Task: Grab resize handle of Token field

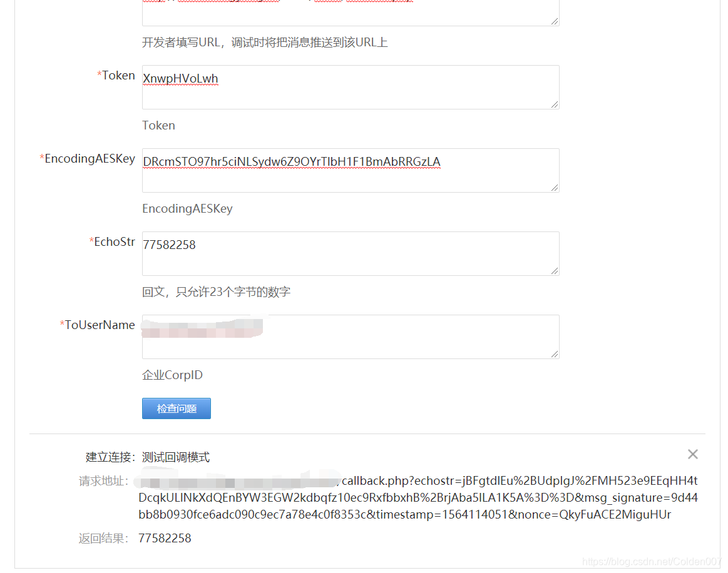Action: tap(555, 104)
